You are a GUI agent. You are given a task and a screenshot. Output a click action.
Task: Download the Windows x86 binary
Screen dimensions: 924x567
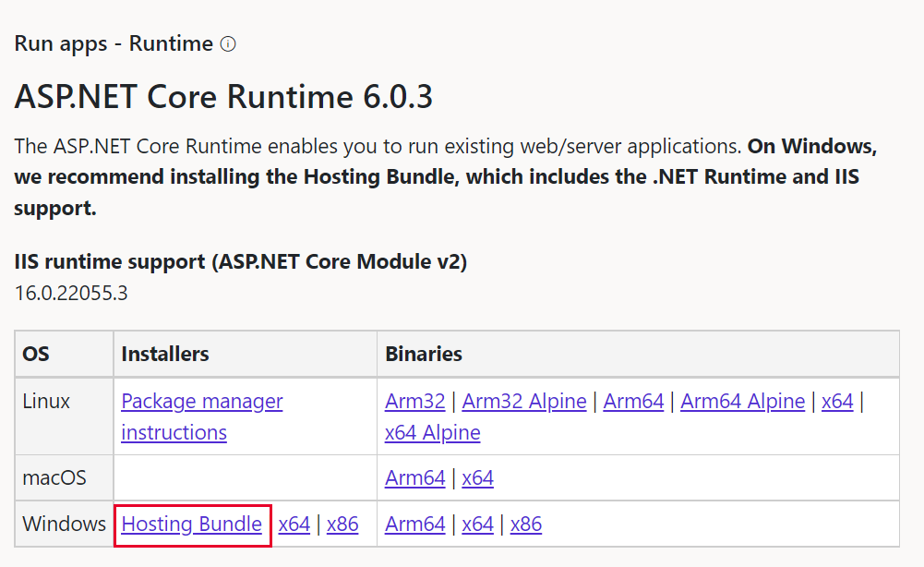coord(526,524)
